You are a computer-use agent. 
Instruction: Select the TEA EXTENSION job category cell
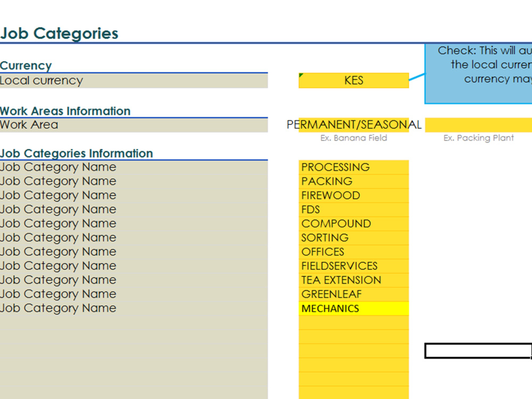(354, 280)
